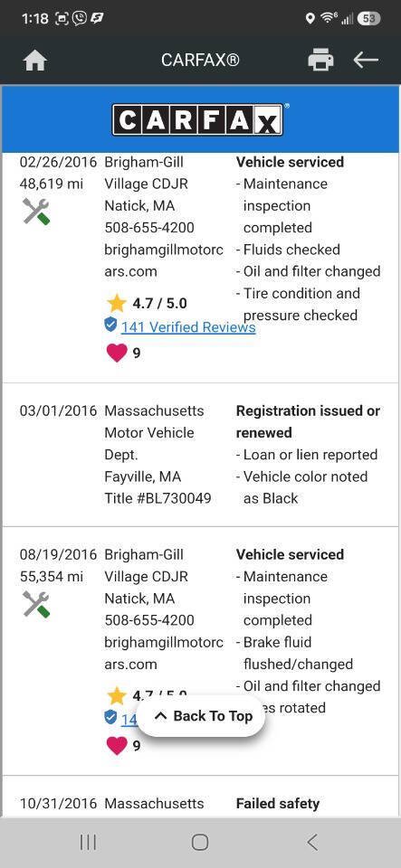The image size is (401, 868).
Task: Tap gold star rating 4.7 / 5.0
Action: tap(116, 304)
